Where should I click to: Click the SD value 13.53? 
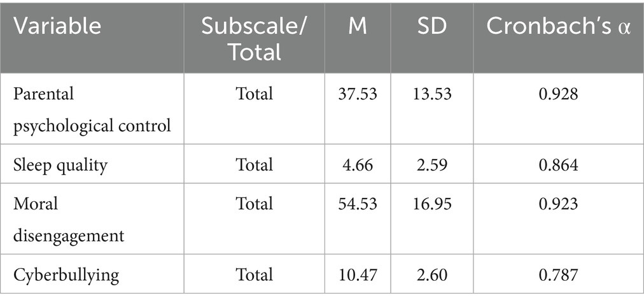point(431,94)
